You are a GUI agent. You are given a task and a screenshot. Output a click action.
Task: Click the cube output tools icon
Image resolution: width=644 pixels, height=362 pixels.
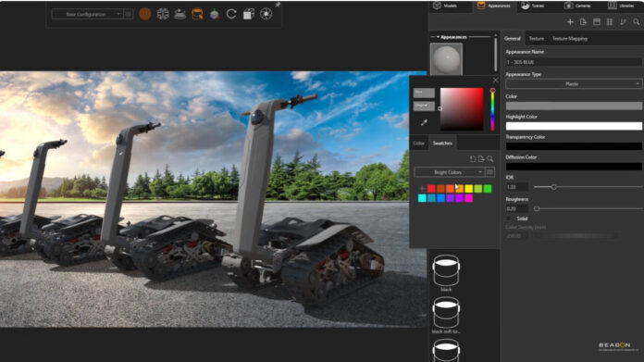pyautogui.click(x=249, y=14)
